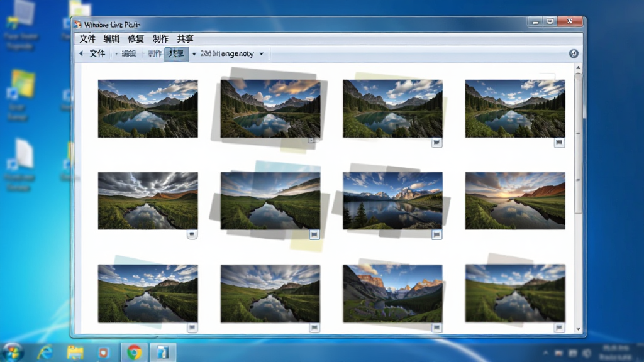Open File Explorer from the taskbar
644x362 pixels.
[75, 352]
